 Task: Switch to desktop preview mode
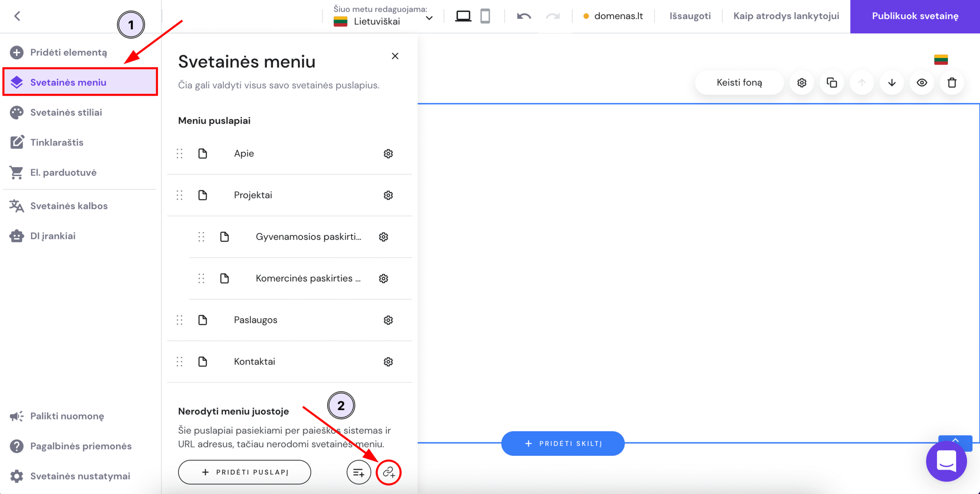click(463, 16)
